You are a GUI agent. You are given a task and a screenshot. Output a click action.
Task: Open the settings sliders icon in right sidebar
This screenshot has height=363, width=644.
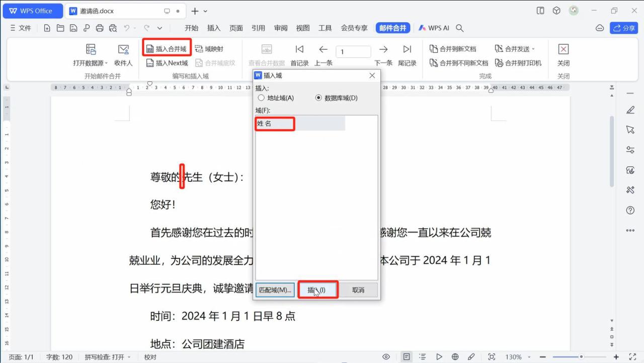pos(630,150)
